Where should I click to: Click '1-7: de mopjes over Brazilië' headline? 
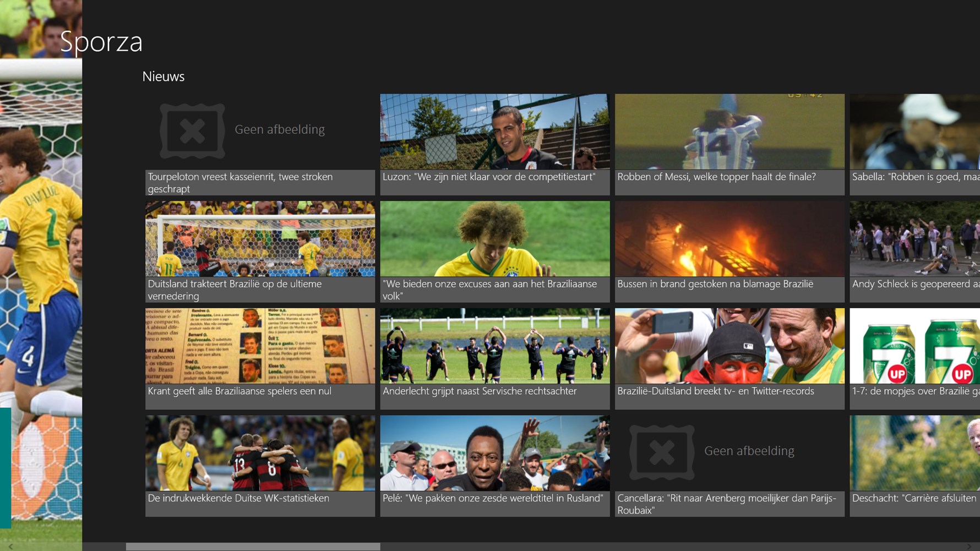point(916,391)
